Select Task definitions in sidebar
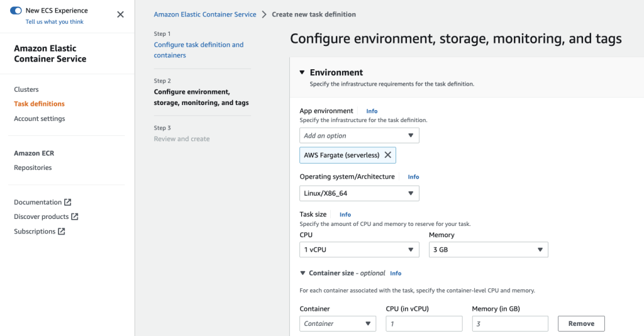This screenshot has height=336, width=644. point(39,104)
